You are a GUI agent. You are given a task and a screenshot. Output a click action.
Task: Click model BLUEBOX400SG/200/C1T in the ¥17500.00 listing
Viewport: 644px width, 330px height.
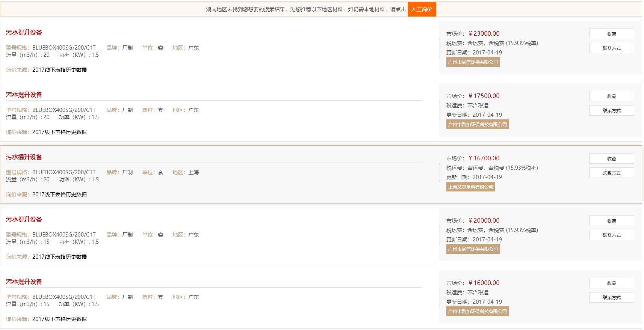click(x=64, y=110)
